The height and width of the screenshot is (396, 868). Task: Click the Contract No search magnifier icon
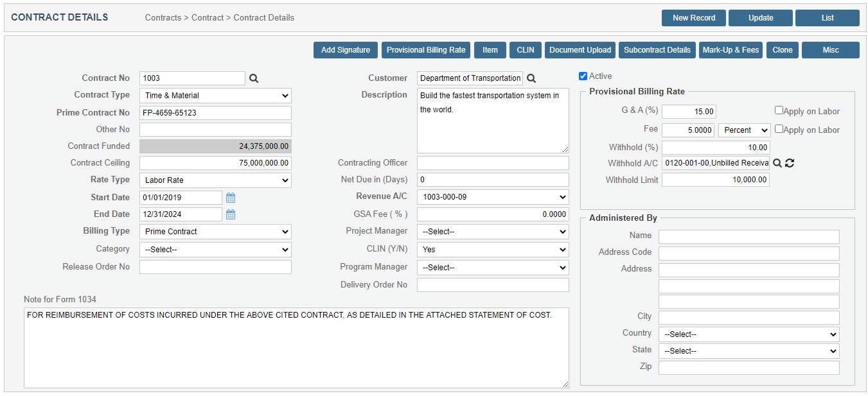254,78
